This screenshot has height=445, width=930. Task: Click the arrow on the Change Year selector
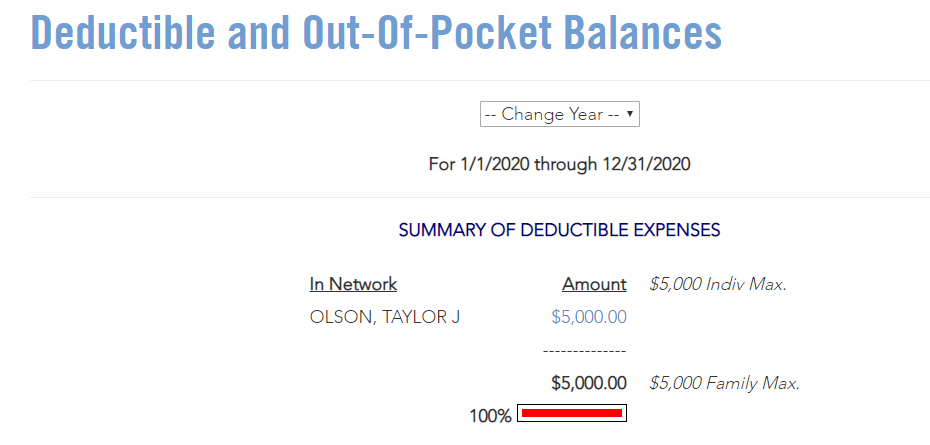pos(630,114)
